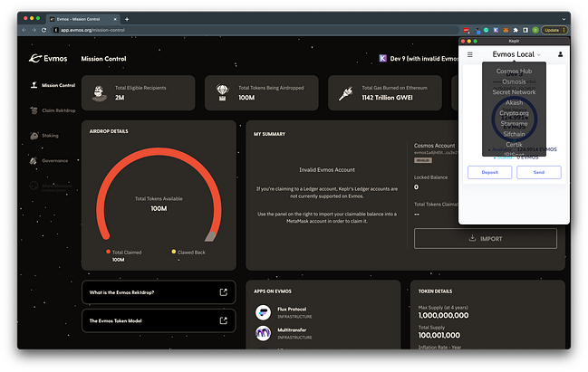Click the green Grammarly extension icon

coord(486,30)
